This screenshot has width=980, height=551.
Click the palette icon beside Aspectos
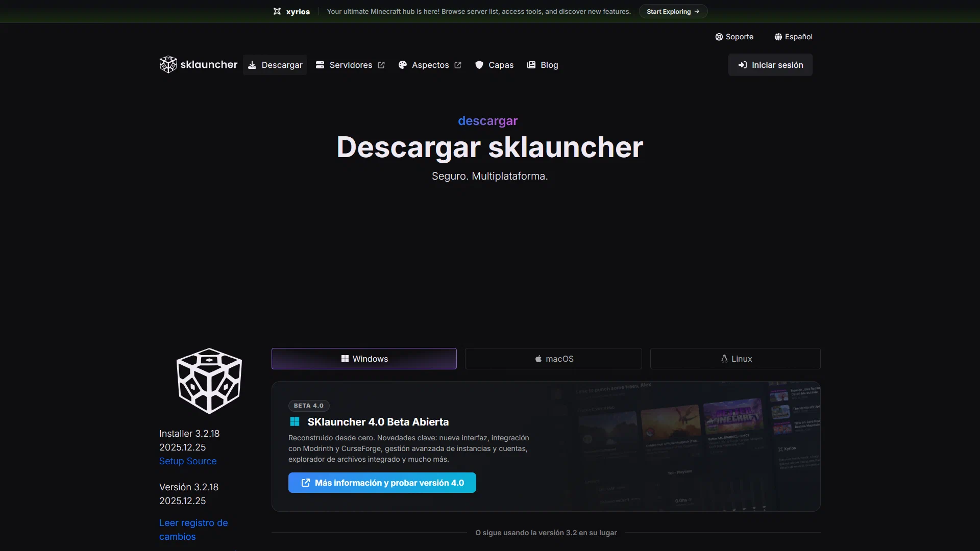point(403,65)
